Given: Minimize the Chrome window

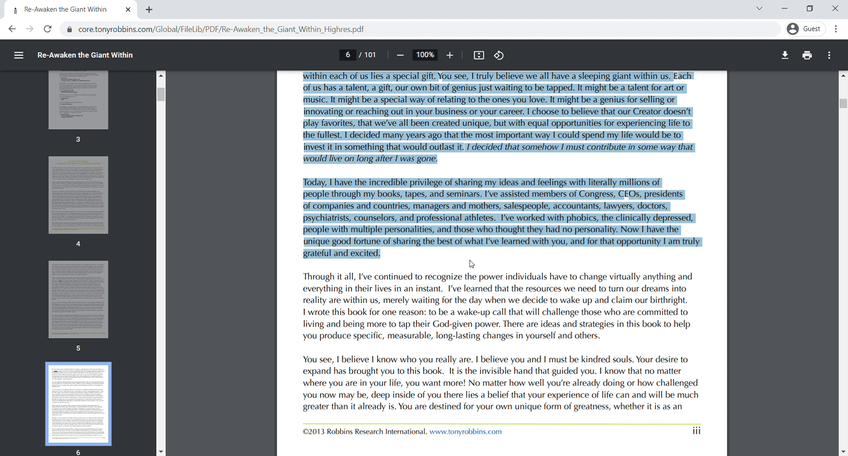Looking at the screenshot, I should (x=784, y=9).
